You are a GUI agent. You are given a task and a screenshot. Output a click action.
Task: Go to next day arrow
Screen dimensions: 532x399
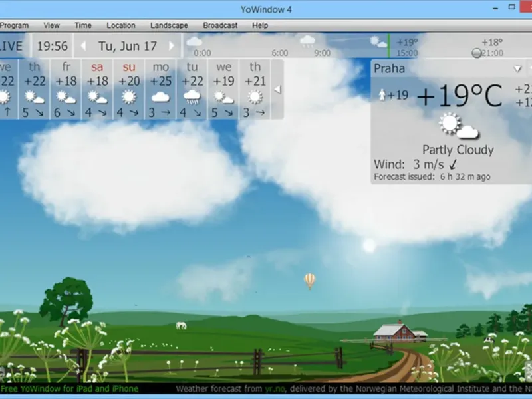point(172,45)
